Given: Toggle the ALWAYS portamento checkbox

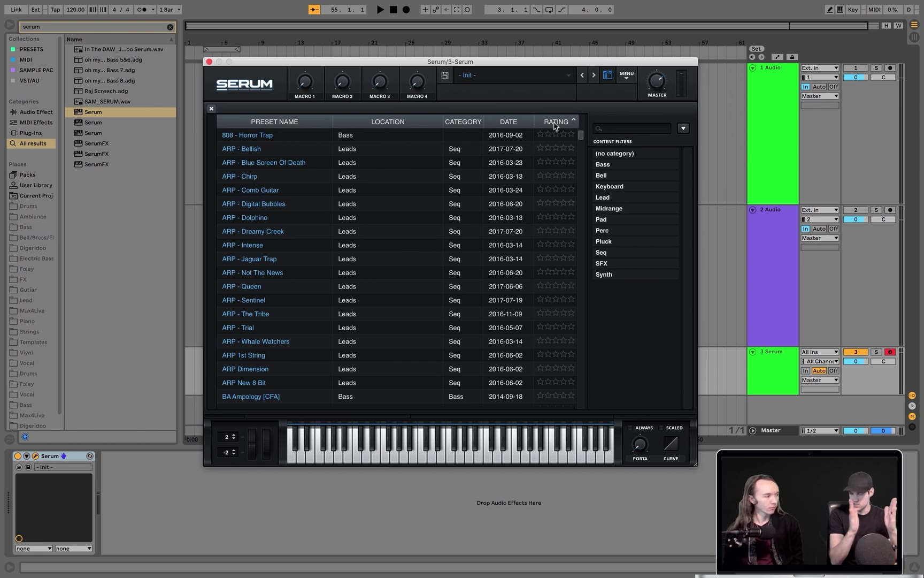Looking at the screenshot, I should [x=630, y=428].
